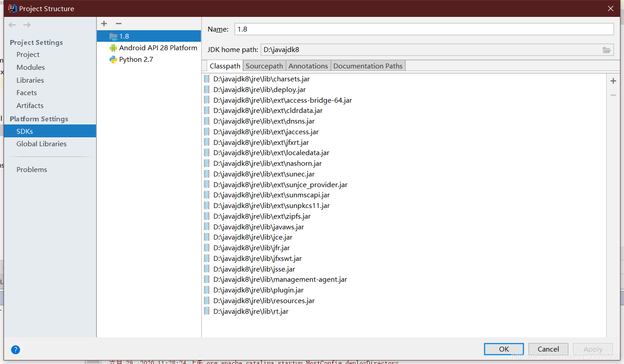Open the Documentation Paths tab
The image size is (624, 364).
[368, 66]
